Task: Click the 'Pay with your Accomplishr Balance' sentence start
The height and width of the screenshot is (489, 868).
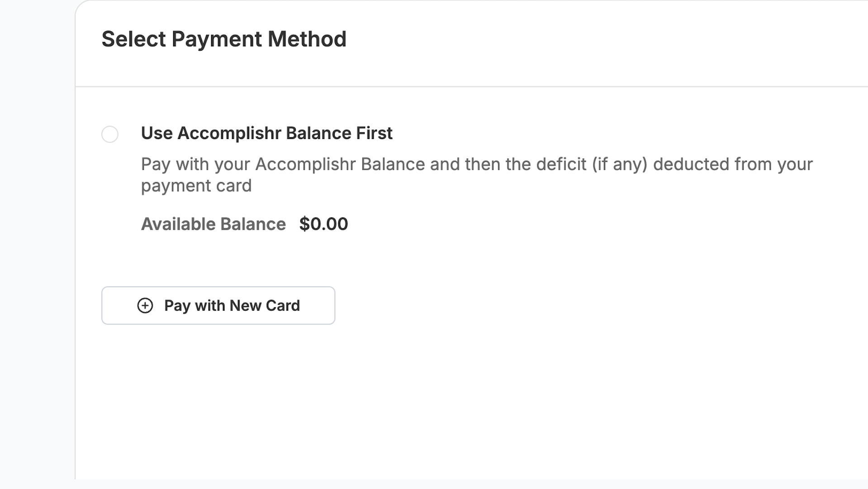Action: click(x=283, y=164)
